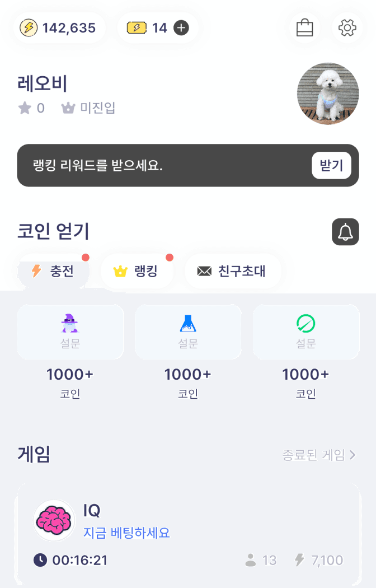Tap the blue flask survey icon
Screen dimensions: 376x588
[188, 323]
